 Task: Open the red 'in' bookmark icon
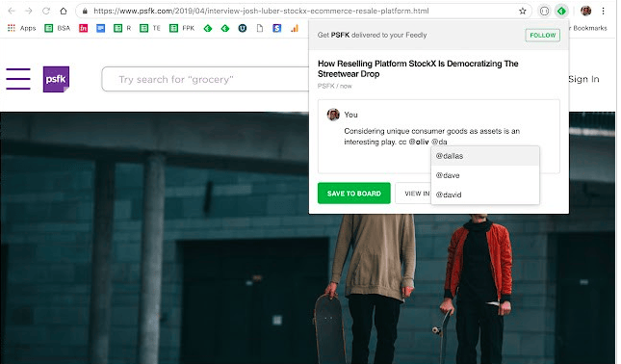(x=83, y=28)
